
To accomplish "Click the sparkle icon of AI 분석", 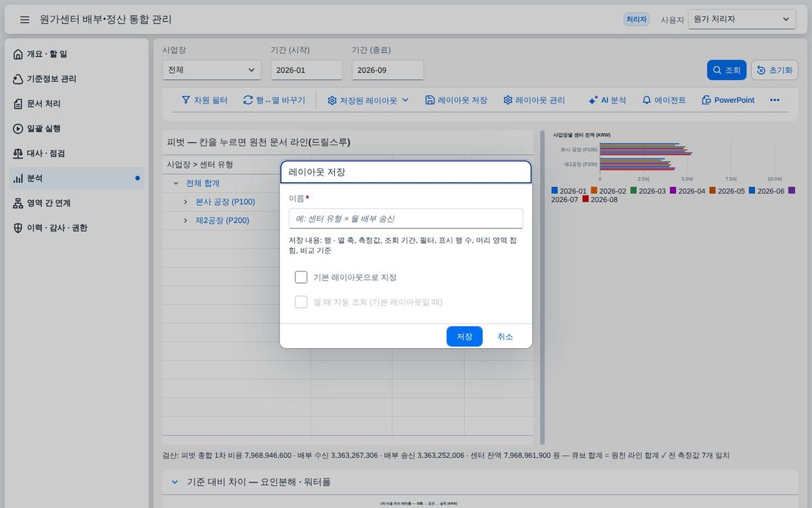I will 593,100.
